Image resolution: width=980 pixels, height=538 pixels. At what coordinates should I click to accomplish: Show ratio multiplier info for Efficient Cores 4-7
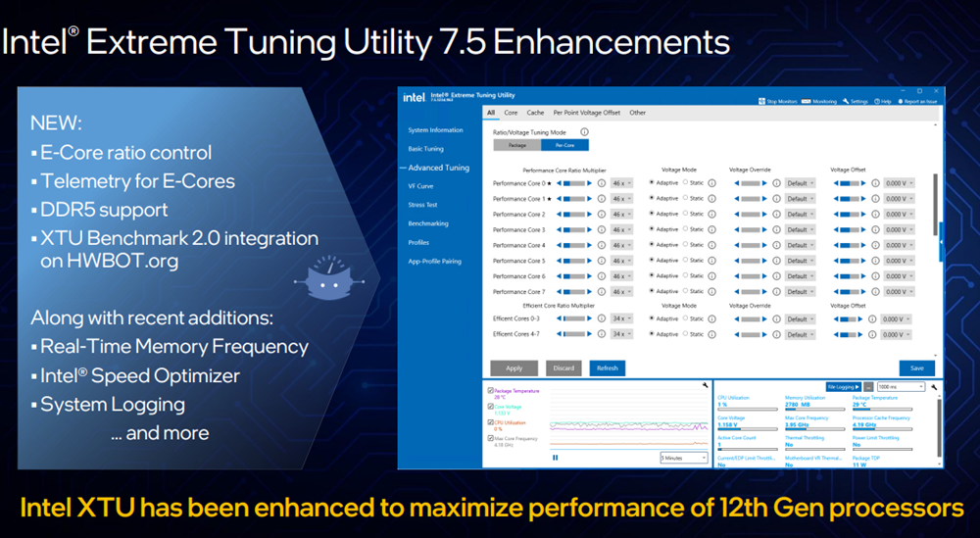602,334
